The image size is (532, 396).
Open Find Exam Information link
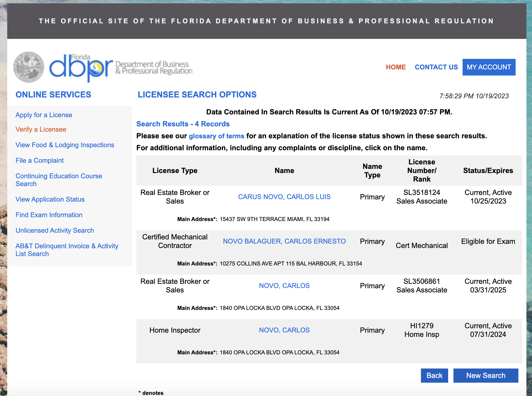(x=49, y=215)
